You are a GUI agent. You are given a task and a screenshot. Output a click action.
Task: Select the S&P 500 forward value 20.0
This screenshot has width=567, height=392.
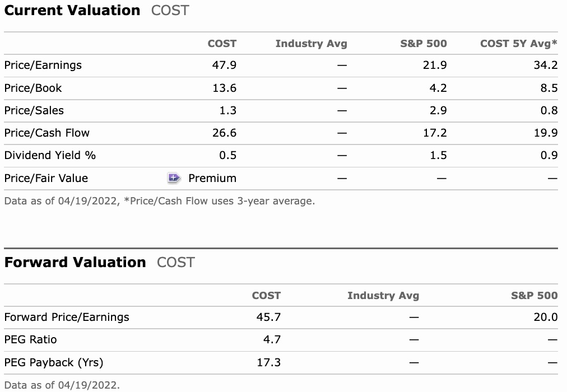coord(545,317)
